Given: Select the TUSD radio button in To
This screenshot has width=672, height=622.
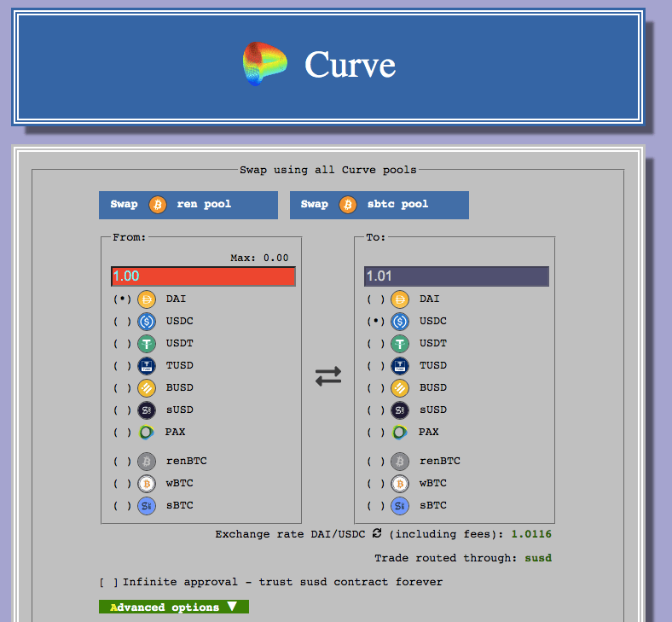Looking at the screenshot, I should (376, 366).
